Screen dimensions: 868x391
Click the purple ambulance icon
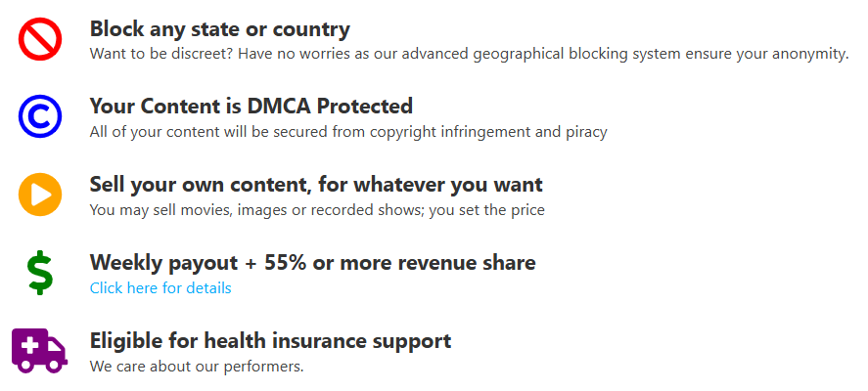tap(40, 350)
